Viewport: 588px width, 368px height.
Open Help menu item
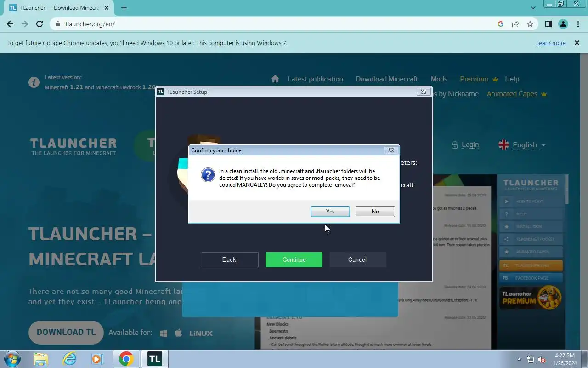[x=512, y=79]
